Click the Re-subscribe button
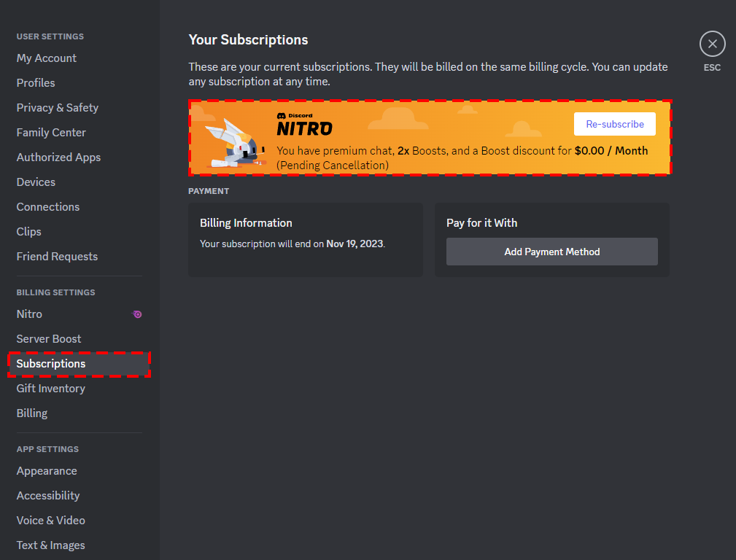Viewport: 736px width, 560px height. 614,124
